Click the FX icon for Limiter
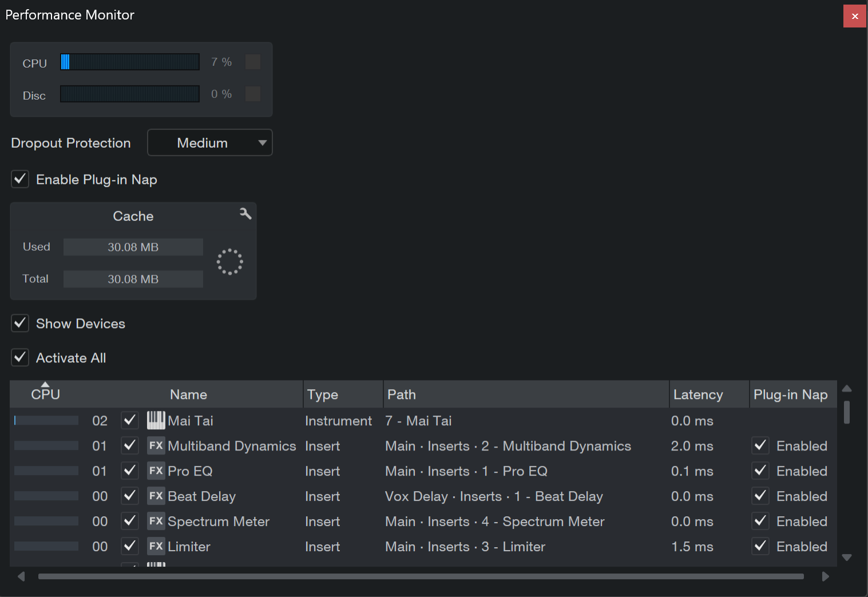868x597 pixels. click(x=156, y=546)
